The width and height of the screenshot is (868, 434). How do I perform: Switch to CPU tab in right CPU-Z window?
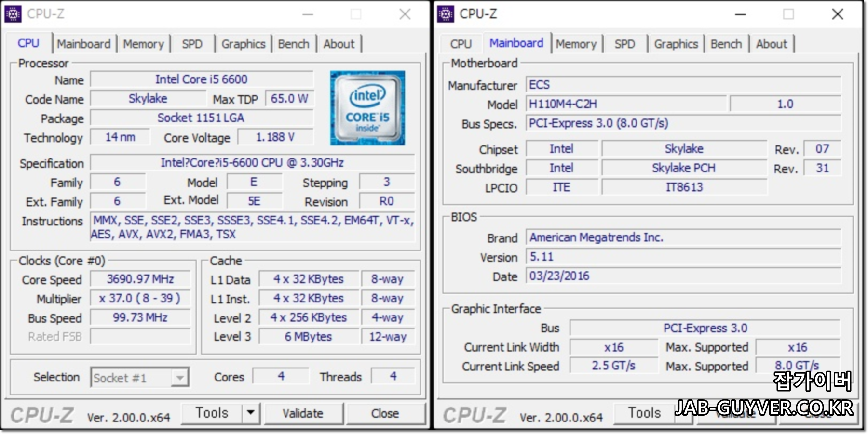tap(461, 44)
